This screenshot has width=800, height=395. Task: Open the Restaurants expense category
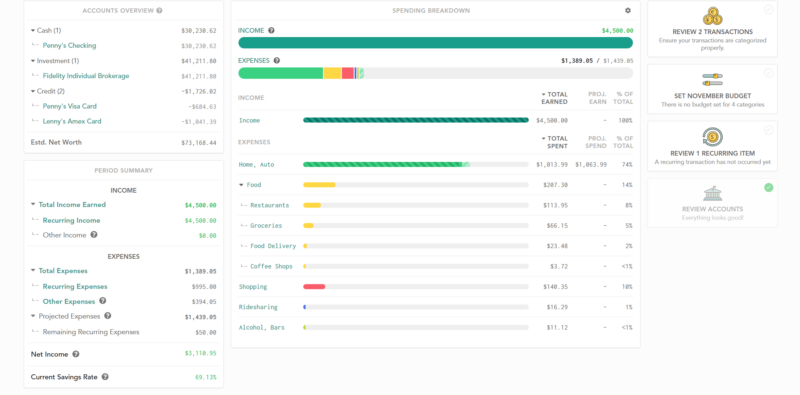point(269,205)
